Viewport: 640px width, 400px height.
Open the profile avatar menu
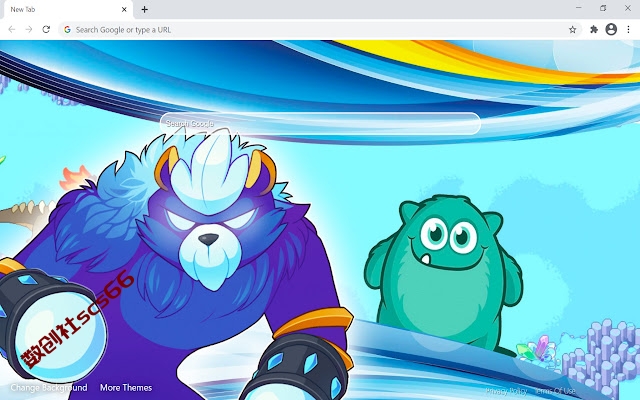click(x=611, y=29)
